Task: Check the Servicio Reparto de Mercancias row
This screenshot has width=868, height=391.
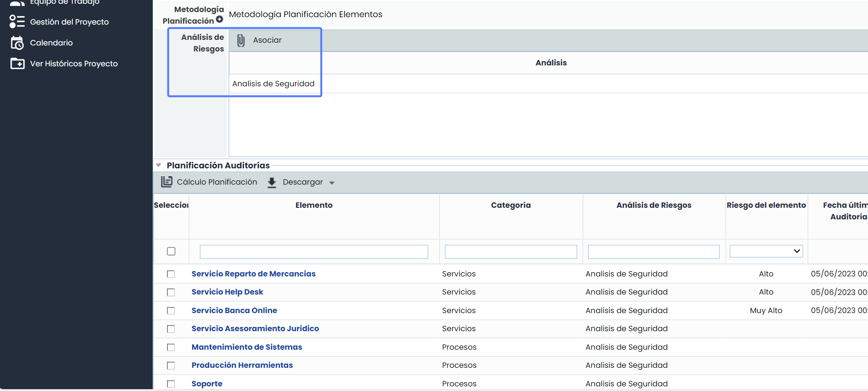Action: tap(171, 274)
